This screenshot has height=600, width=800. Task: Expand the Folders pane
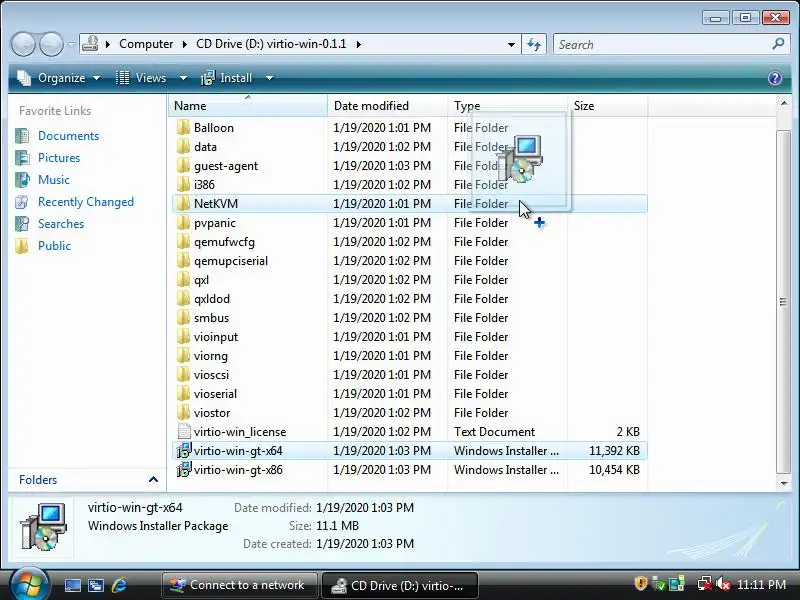pyautogui.click(x=153, y=479)
